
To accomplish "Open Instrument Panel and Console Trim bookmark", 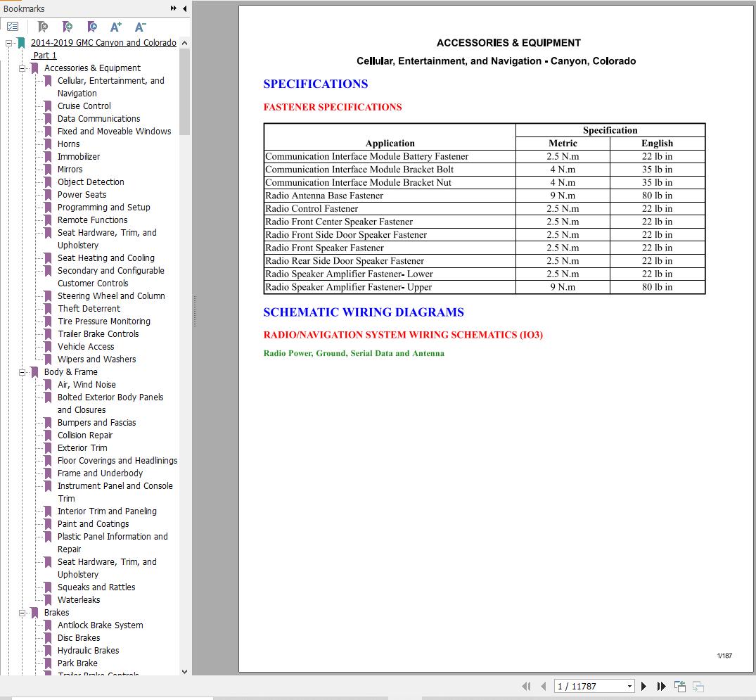I will 115,492.
